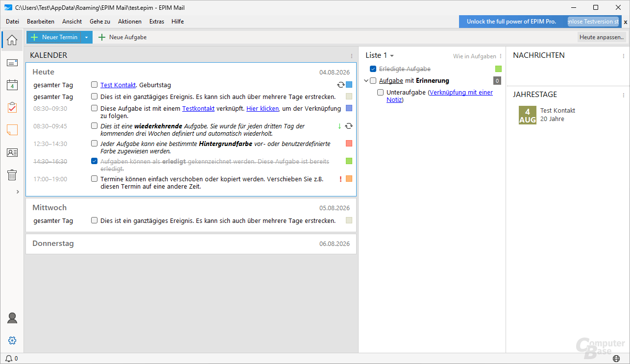The image size is (630, 364).
Task: Check the 17:00–19:00 Termine checkbox
Action: (95, 179)
